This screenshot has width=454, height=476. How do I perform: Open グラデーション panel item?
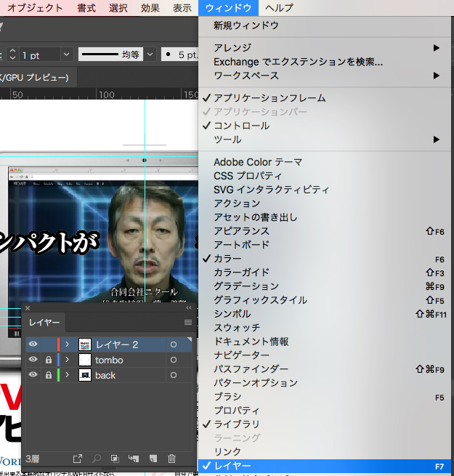(325, 286)
